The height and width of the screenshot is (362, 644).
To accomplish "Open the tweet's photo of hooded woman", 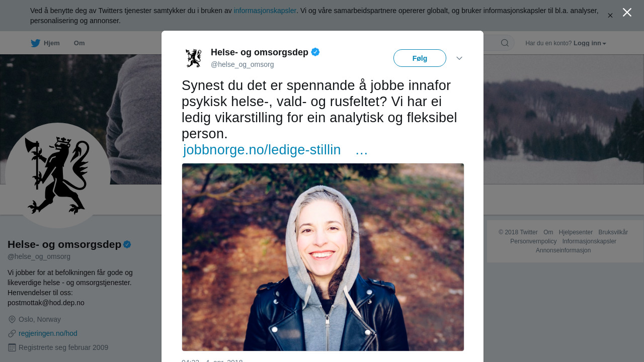I will coord(323,257).
